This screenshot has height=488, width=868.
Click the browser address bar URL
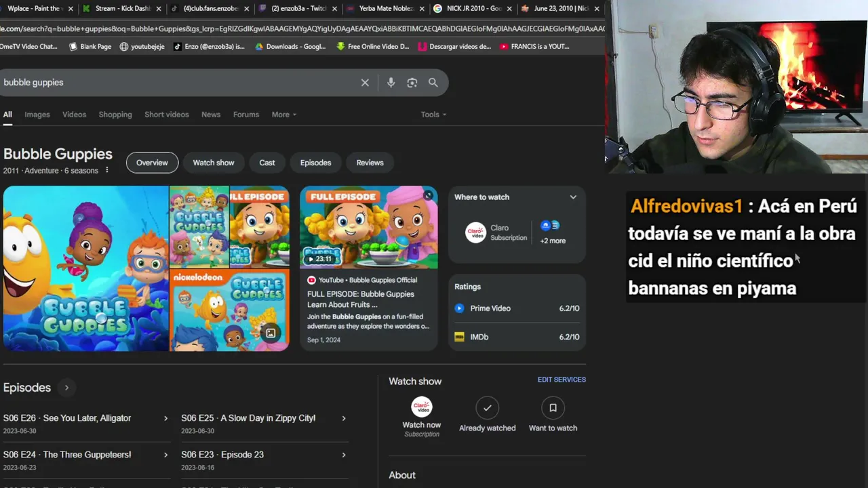click(302, 29)
